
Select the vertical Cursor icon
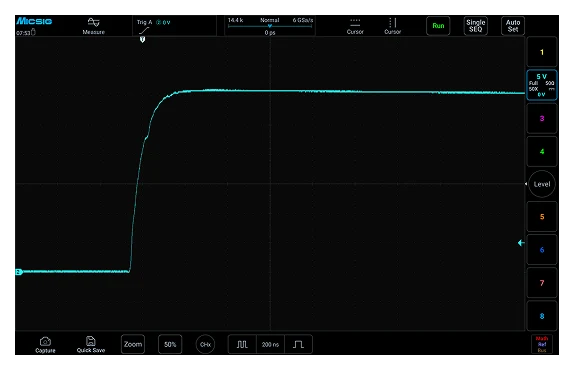pos(392,23)
